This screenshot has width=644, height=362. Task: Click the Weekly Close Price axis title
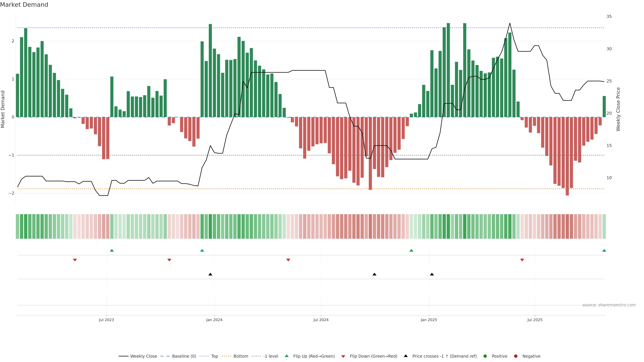(618, 109)
